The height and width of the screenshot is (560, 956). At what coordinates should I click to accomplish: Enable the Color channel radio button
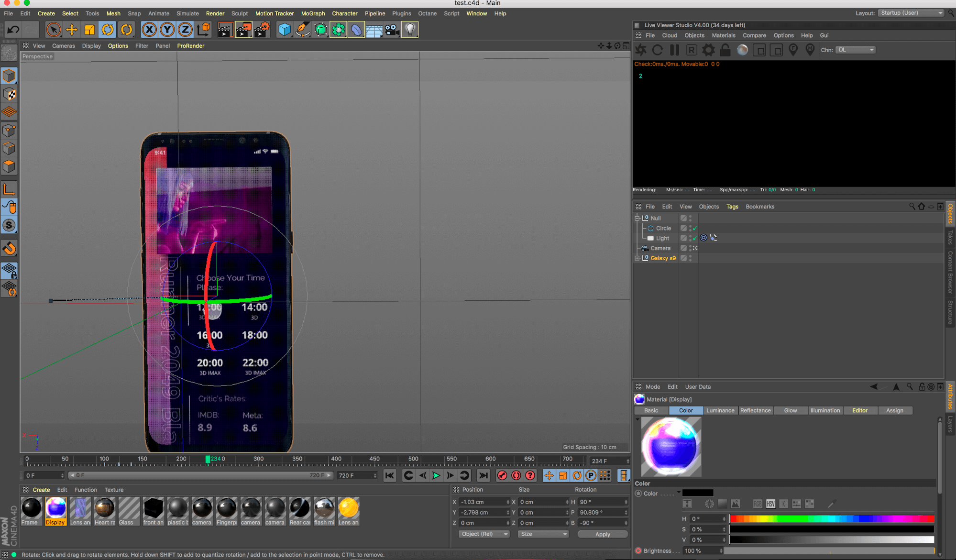[x=638, y=494]
